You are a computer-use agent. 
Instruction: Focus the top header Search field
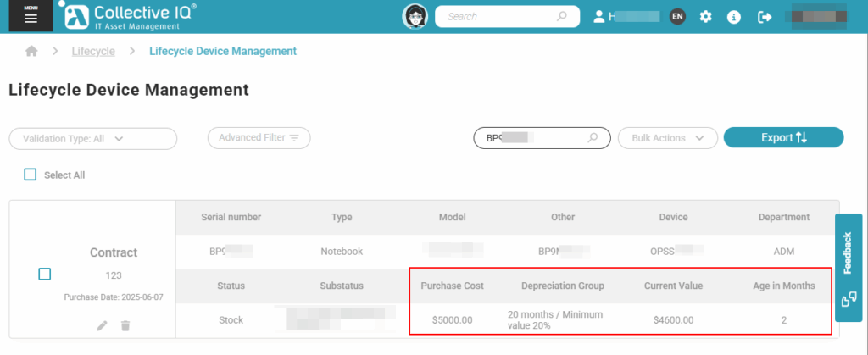click(497, 16)
